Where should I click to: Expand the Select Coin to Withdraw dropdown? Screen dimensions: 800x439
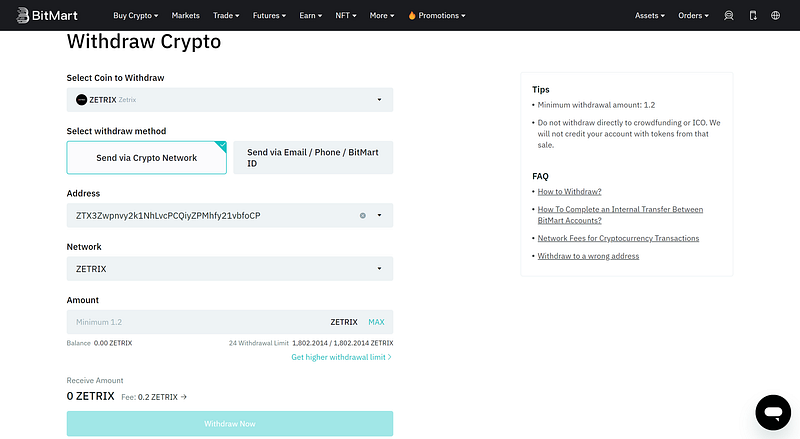click(379, 100)
